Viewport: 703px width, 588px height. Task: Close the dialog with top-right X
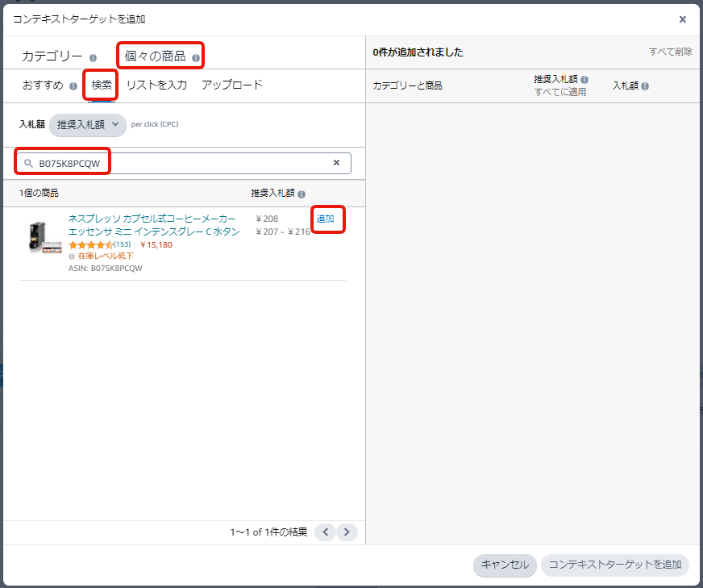(x=683, y=19)
